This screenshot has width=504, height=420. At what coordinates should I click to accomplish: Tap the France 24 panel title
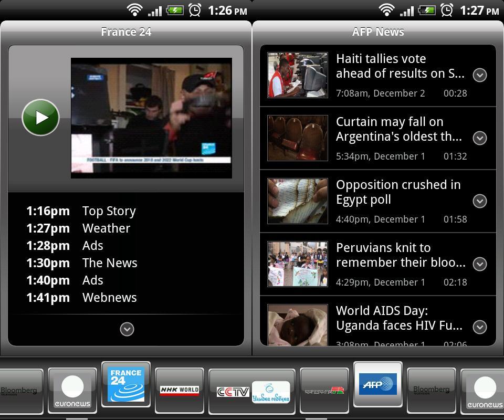tap(126, 32)
